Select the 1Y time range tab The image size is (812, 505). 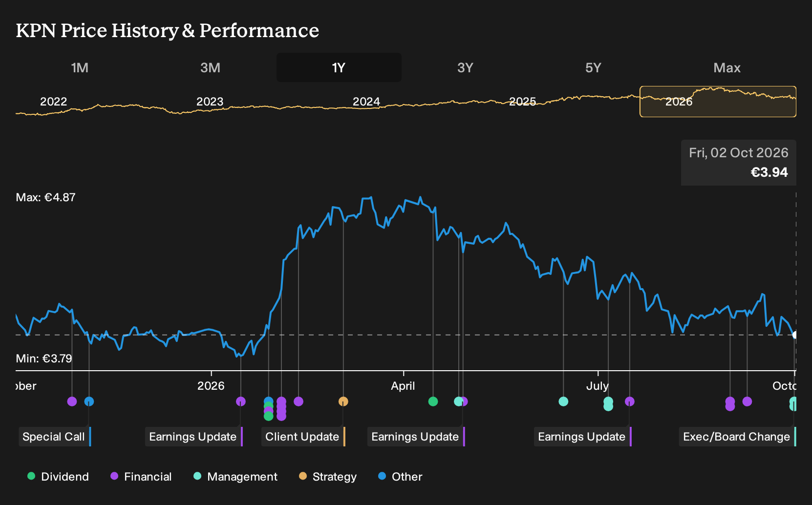339,68
